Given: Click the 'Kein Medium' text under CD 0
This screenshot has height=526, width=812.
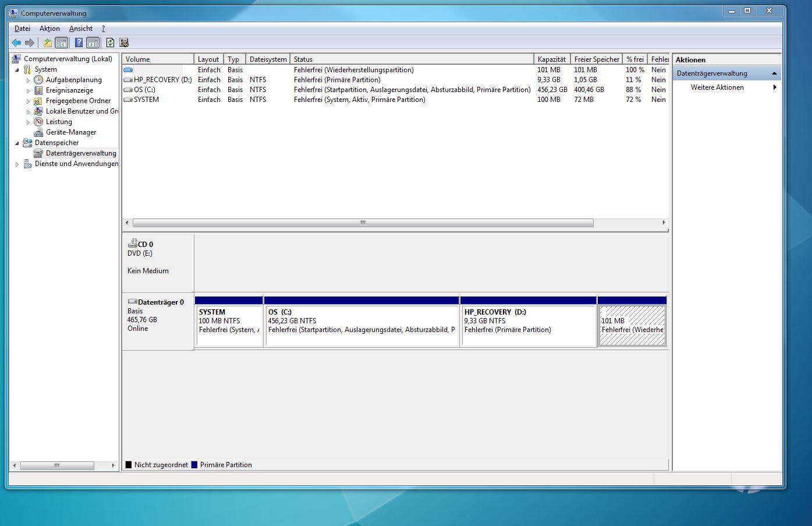Looking at the screenshot, I should pyautogui.click(x=148, y=271).
